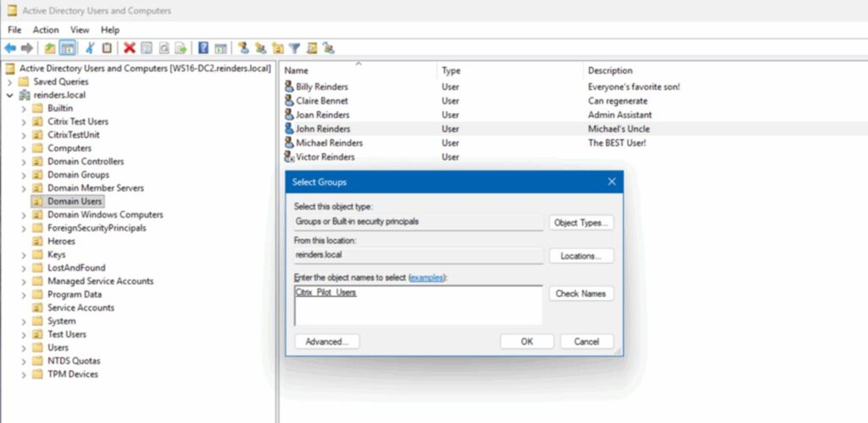Image resolution: width=868 pixels, height=423 pixels.
Task: Click the Locations... button
Action: click(x=581, y=256)
